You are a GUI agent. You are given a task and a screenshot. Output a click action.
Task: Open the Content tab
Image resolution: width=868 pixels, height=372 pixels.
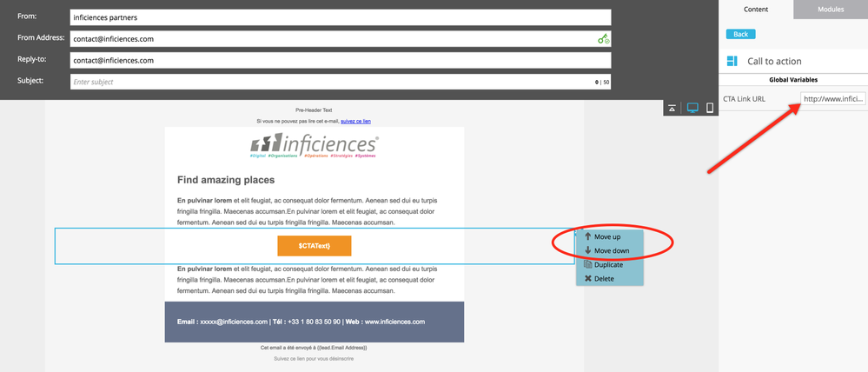click(756, 10)
